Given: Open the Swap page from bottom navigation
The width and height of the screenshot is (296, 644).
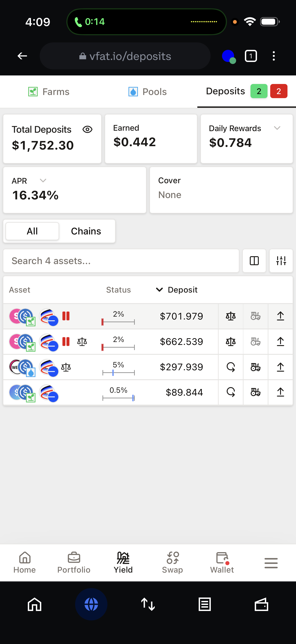Looking at the screenshot, I should pos(172,562).
